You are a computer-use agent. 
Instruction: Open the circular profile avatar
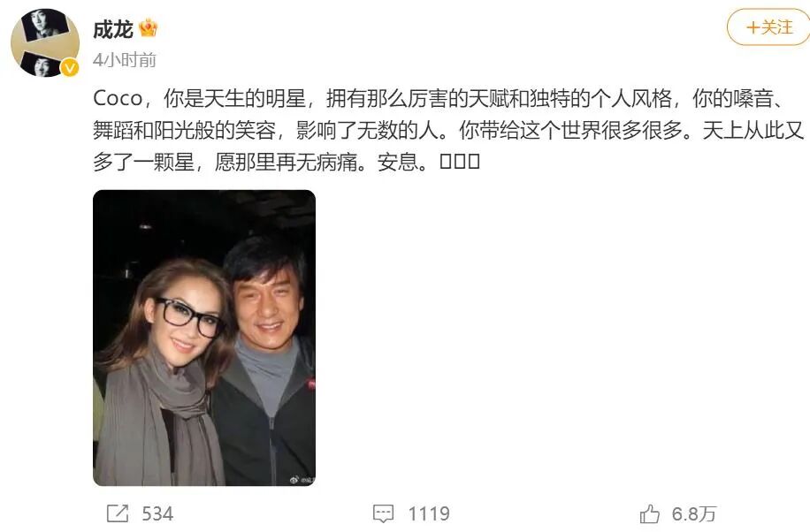pos(45,43)
